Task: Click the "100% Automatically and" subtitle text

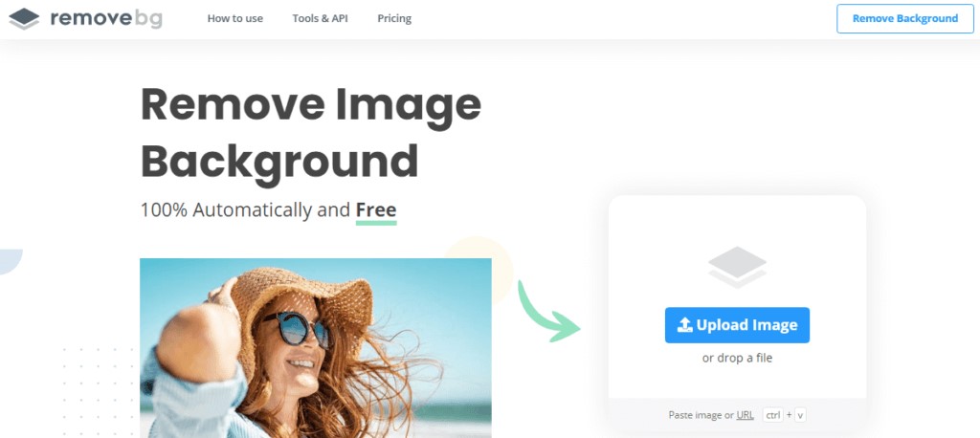Action: 245,210
